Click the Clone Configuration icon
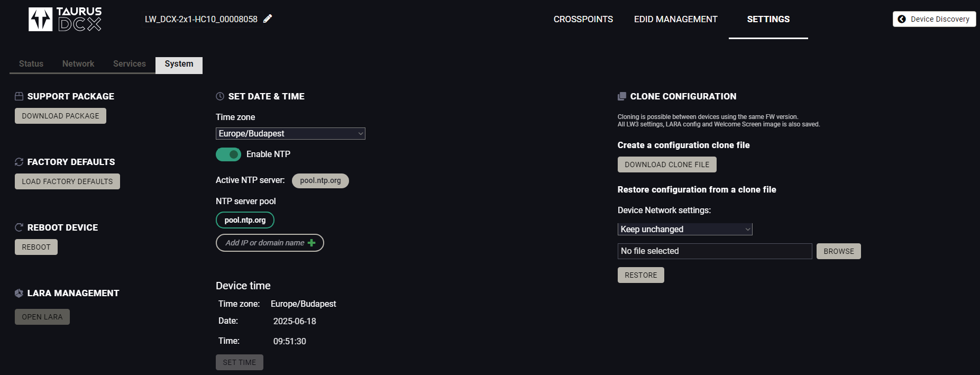 tap(622, 96)
